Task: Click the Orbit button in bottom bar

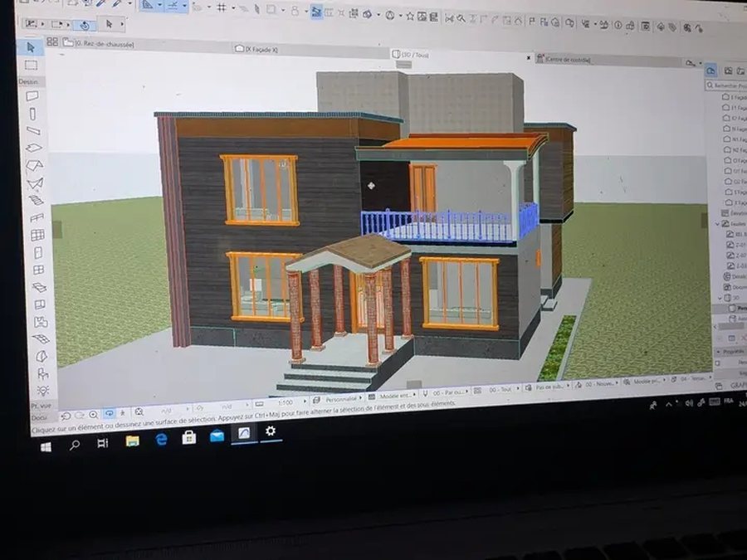Action: pos(109,413)
